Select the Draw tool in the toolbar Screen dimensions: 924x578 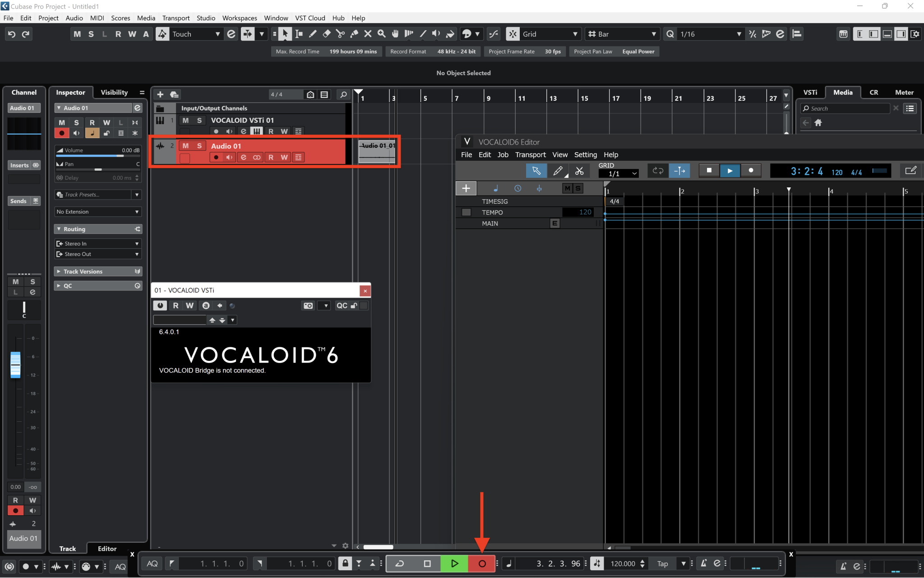312,34
